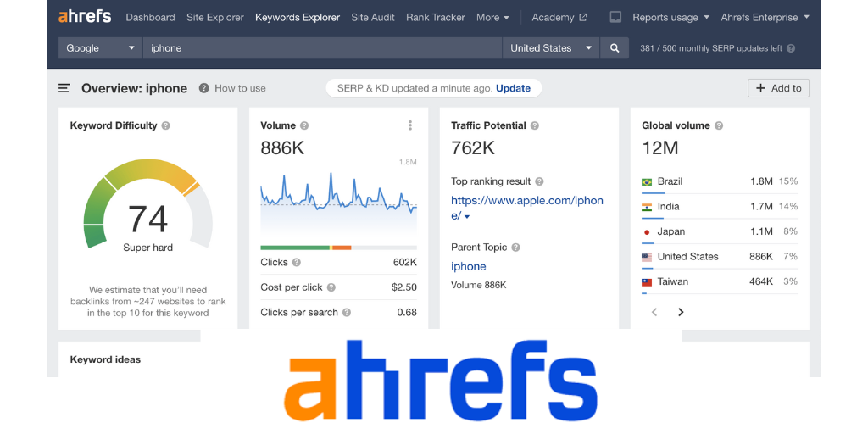Click the 12M global volume value
Image resolution: width=868 pixels, height=434 pixels.
click(x=659, y=148)
